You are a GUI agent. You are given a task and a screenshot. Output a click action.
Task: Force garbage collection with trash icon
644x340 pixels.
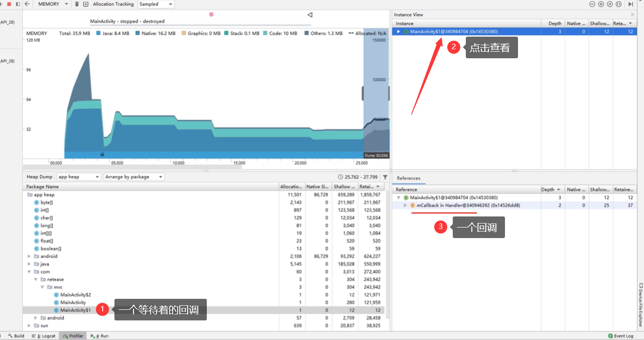coord(77,4)
